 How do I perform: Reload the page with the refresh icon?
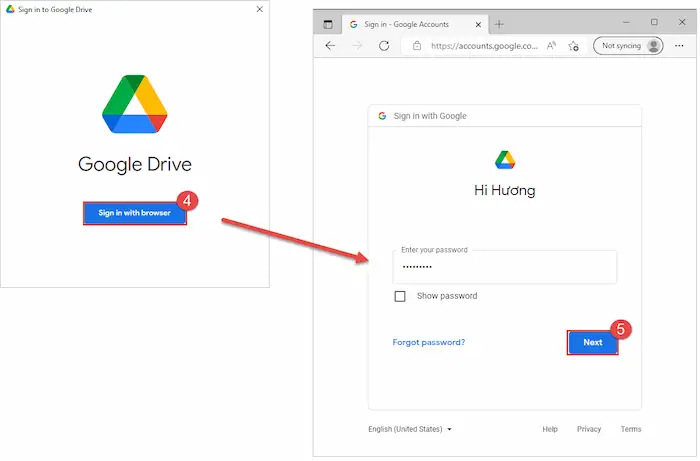tap(384, 46)
